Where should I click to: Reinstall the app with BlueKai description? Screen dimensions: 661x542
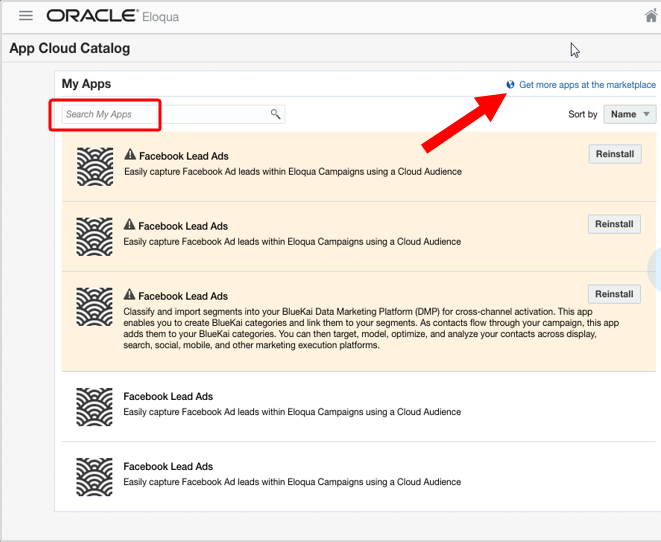coord(614,294)
